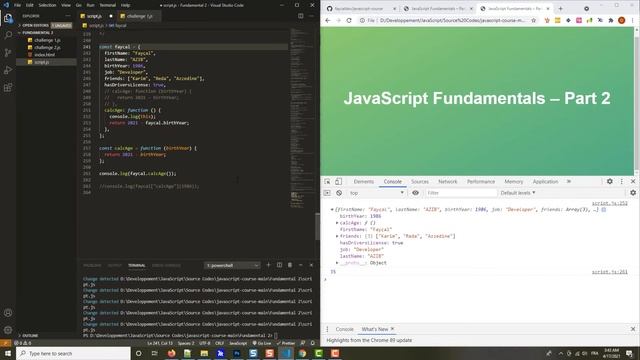Bookmark this page with the star icon
Screen dimensions: 640x360
pos(533,20)
